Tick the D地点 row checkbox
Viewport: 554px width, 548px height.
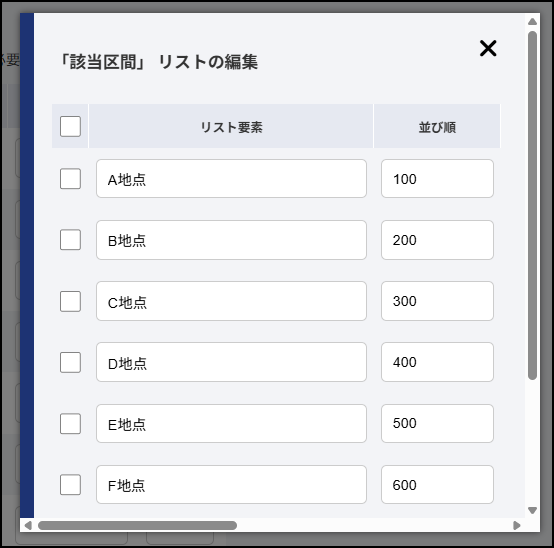tap(70, 362)
